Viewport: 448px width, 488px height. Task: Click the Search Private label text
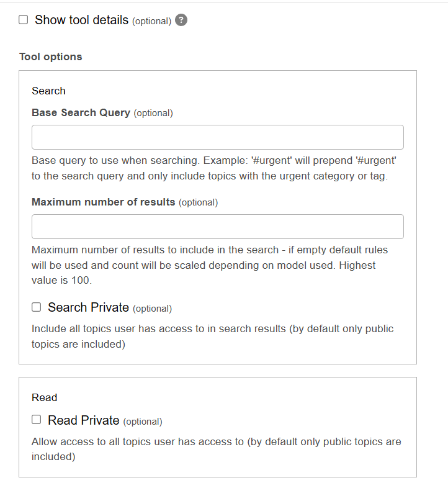point(88,307)
